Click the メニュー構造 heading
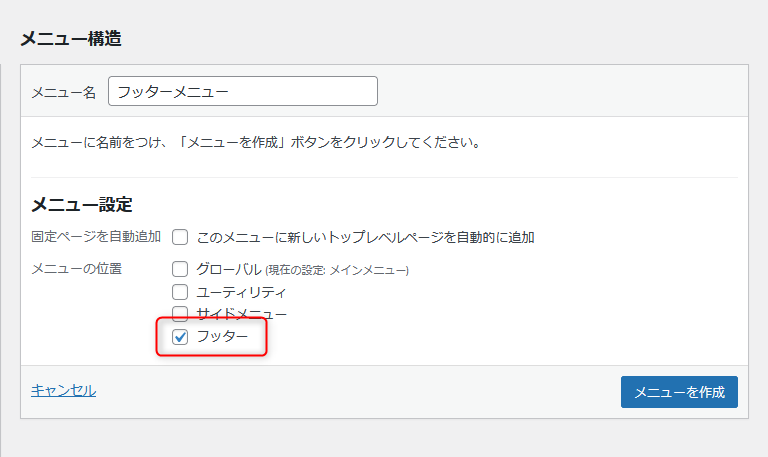The width and height of the screenshot is (768, 457). pos(70,39)
